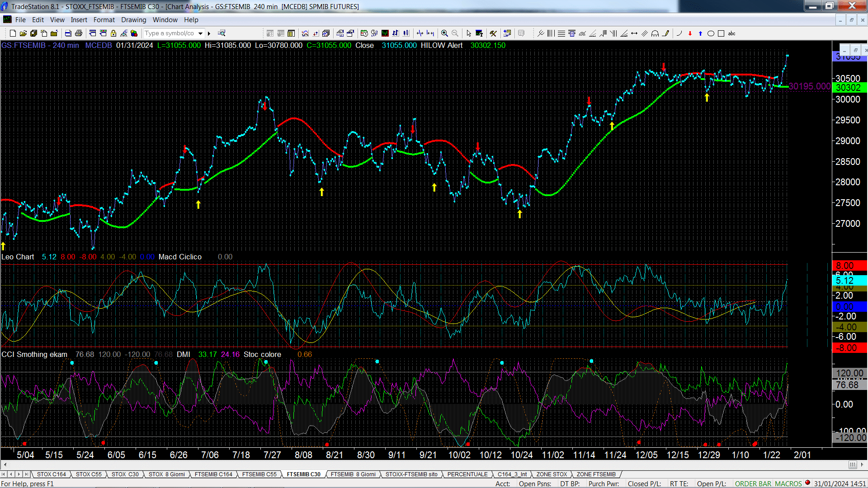Viewport: 868px width, 488px height.
Task: Click the Print icon
Action: [79, 33]
